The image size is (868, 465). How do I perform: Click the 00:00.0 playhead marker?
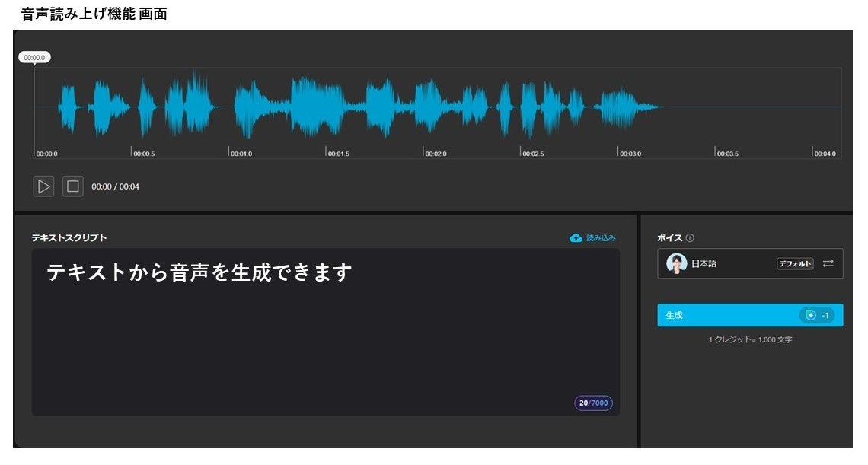(x=34, y=56)
